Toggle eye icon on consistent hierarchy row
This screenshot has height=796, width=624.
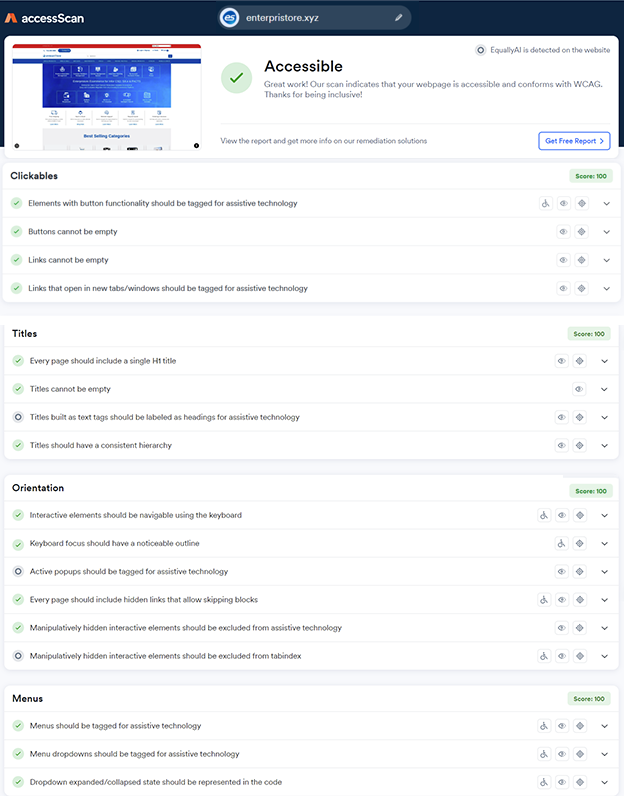[x=562, y=446]
